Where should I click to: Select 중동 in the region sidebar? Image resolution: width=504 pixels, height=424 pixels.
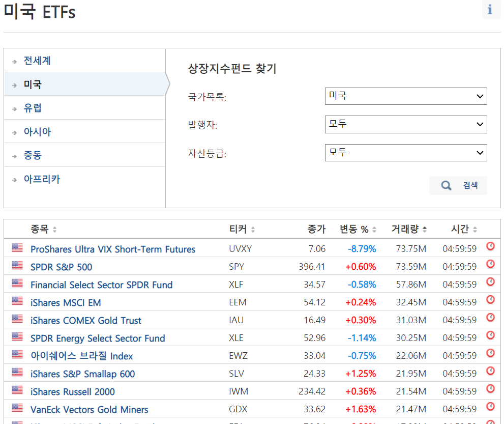33,155
